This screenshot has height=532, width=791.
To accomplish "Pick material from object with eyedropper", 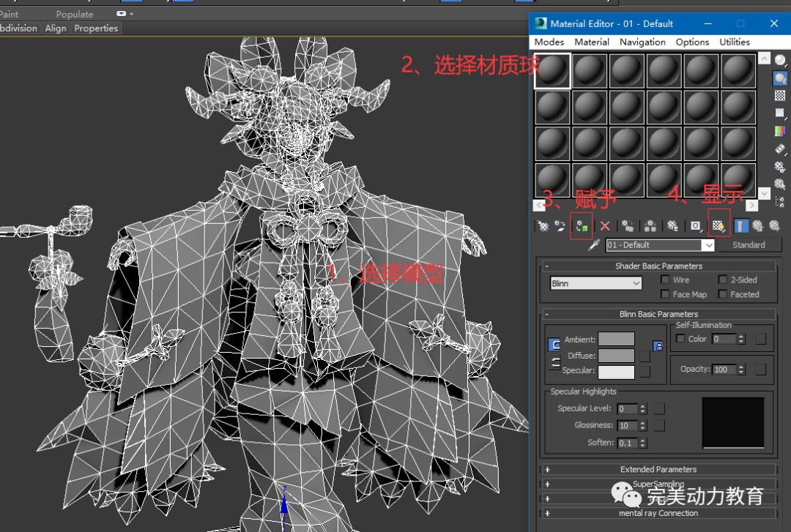I will 594,245.
